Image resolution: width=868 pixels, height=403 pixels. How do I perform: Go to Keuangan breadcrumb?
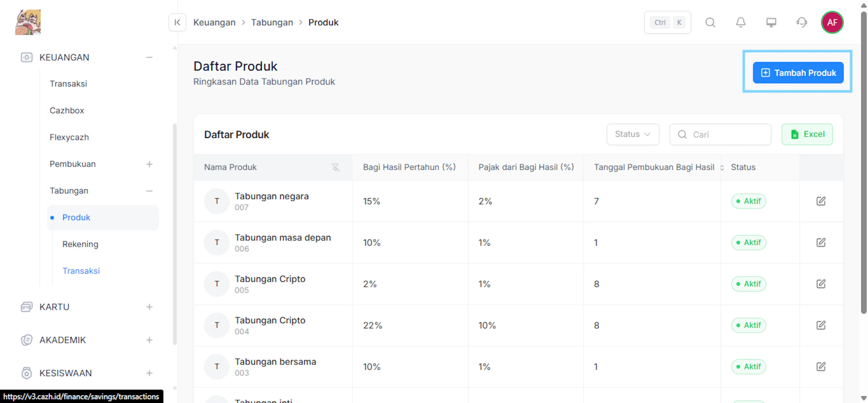pos(214,22)
